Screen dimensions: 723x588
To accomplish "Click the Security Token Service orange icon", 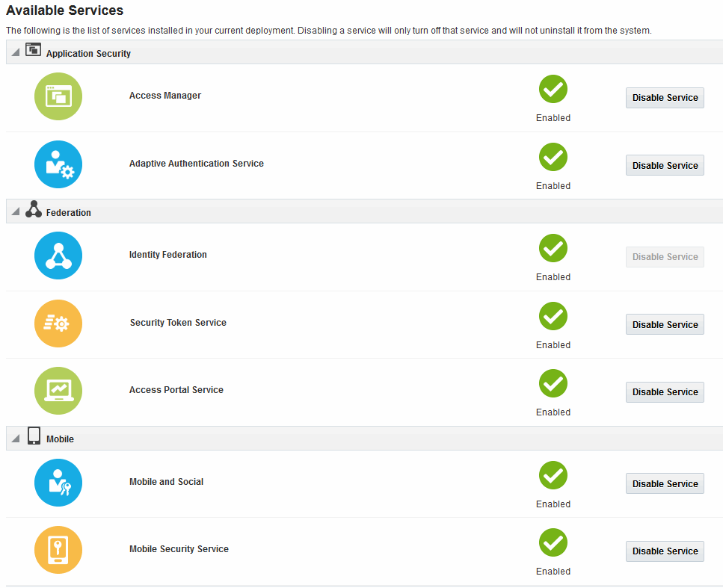I will click(58, 323).
